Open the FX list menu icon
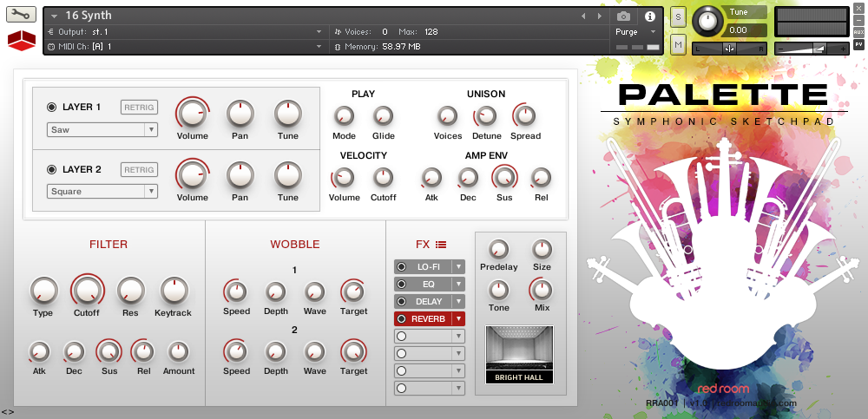Screen dimensions: 868x419 [441, 244]
